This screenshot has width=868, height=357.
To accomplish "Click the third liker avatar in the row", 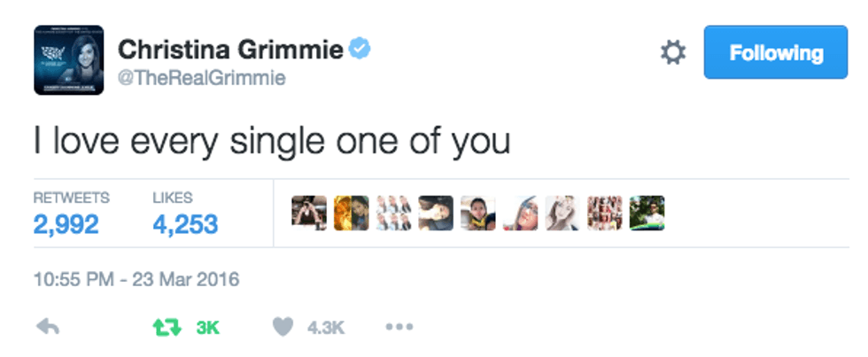I will [394, 213].
